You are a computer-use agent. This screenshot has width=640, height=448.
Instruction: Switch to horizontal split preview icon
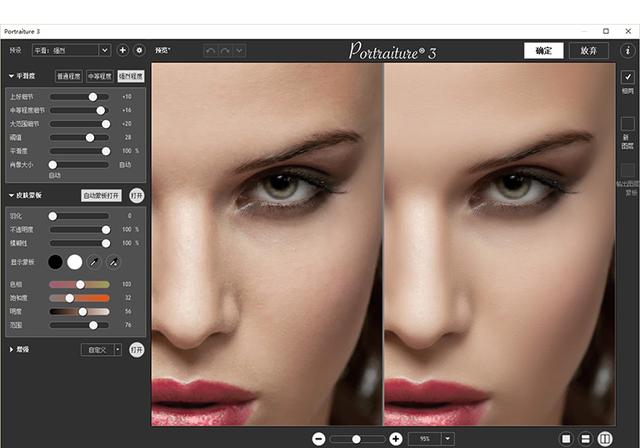coord(585,439)
